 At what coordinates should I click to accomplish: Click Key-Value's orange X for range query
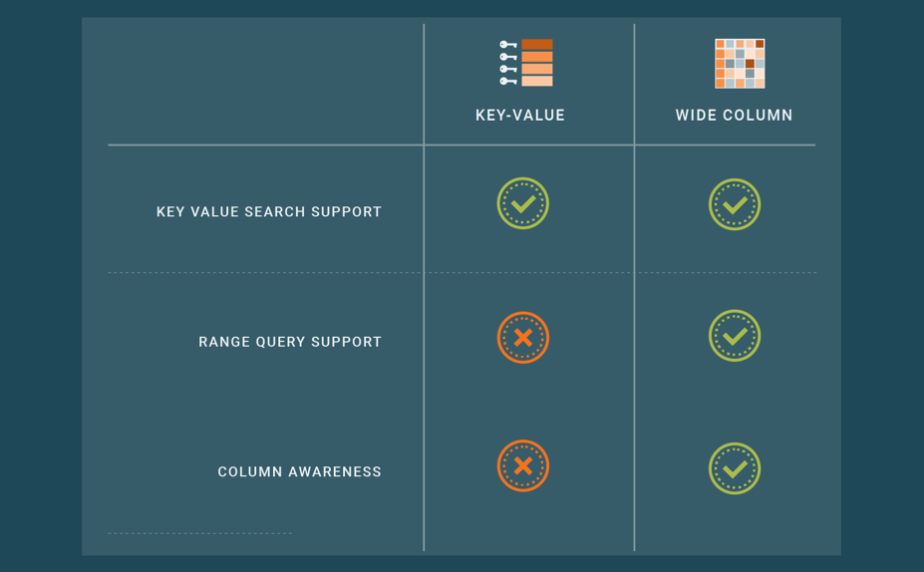tap(523, 338)
